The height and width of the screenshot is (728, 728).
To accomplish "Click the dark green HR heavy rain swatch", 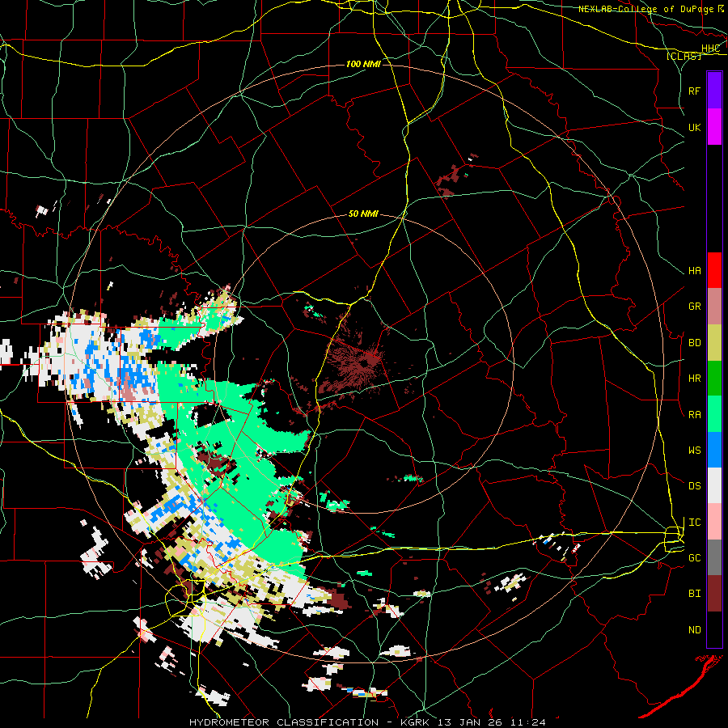I will [714, 379].
